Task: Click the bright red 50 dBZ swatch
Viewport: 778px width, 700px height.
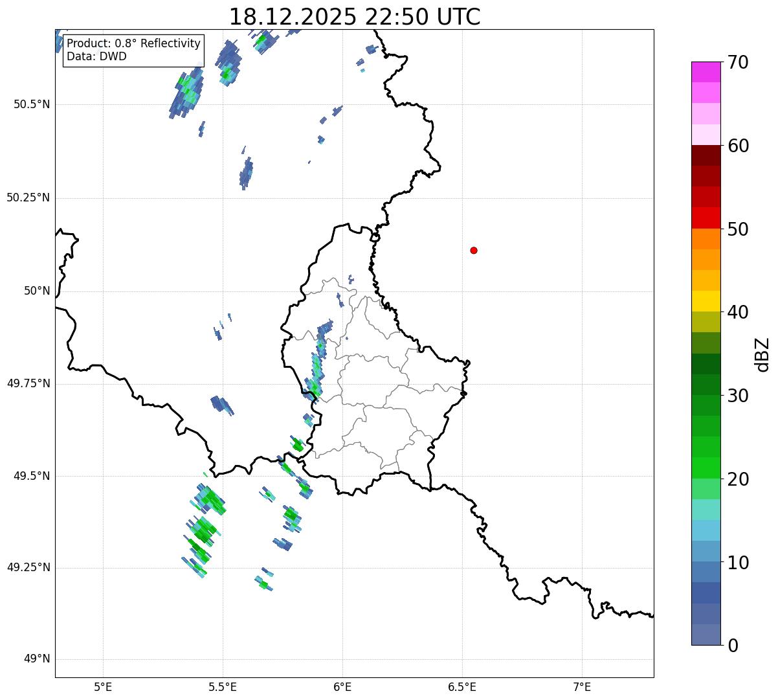Action: [x=706, y=218]
